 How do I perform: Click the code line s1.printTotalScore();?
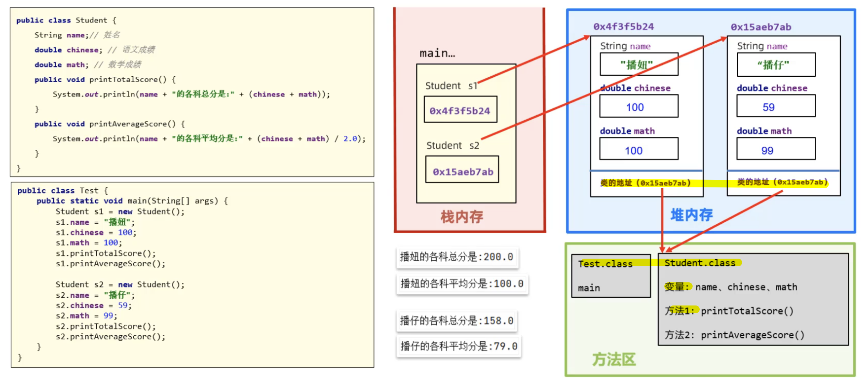[105, 253]
